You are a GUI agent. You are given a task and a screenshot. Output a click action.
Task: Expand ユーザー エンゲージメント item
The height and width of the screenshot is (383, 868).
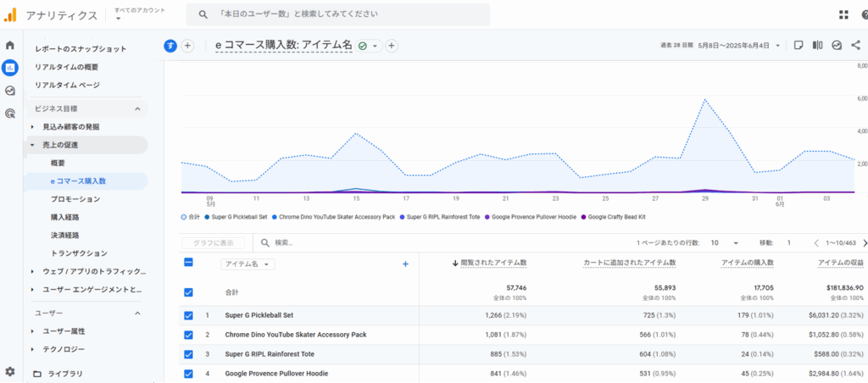coord(32,290)
